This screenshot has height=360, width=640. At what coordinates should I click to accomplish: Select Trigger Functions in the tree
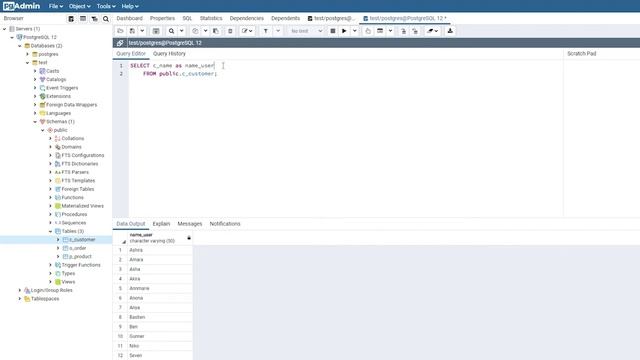click(x=81, y=265)
